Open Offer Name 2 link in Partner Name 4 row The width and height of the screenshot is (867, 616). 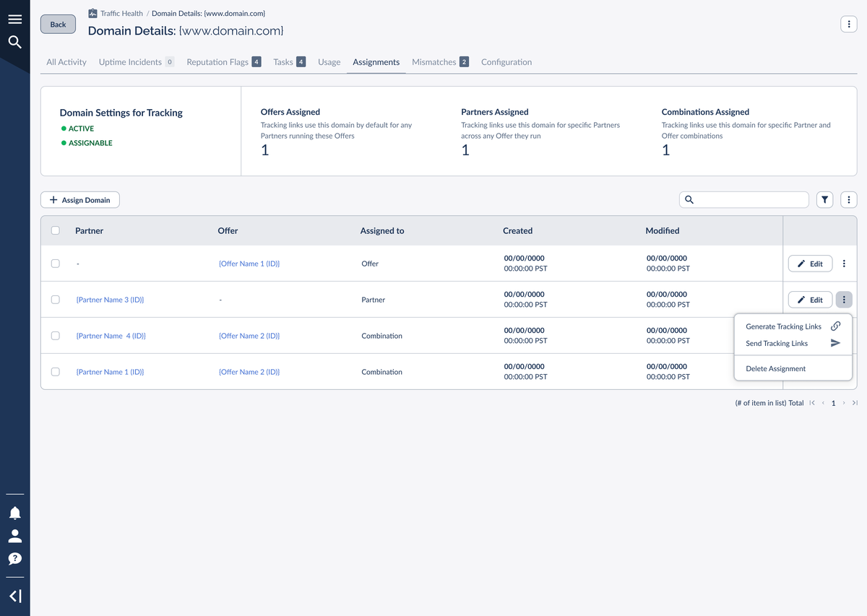(x=249, y=336)
